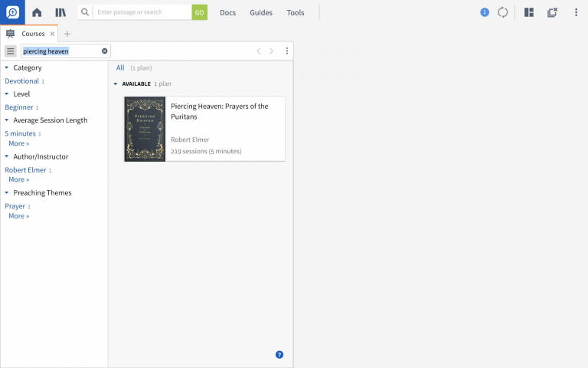Screen dimensions: 588x368
Task: Filter by author Robert Elmer
Action: pos(25,169)
